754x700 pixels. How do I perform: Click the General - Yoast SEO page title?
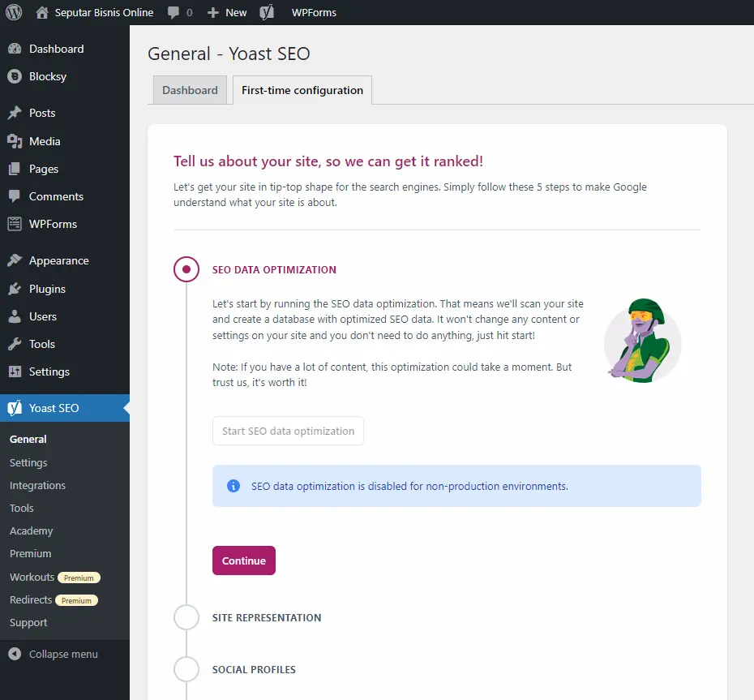pyautogui.click(x=229, y=54)
